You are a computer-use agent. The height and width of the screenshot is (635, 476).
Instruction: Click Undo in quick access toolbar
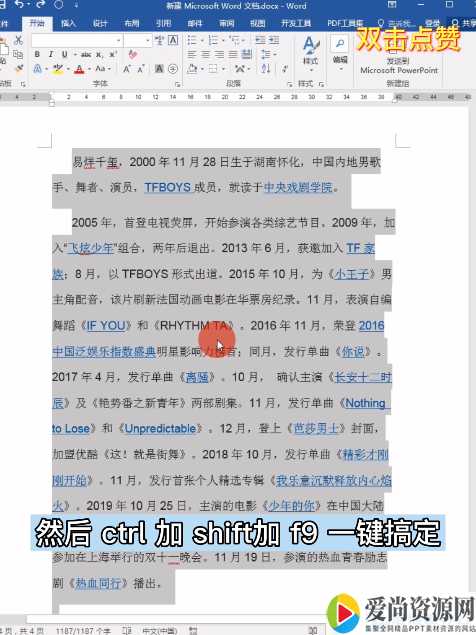19,5
